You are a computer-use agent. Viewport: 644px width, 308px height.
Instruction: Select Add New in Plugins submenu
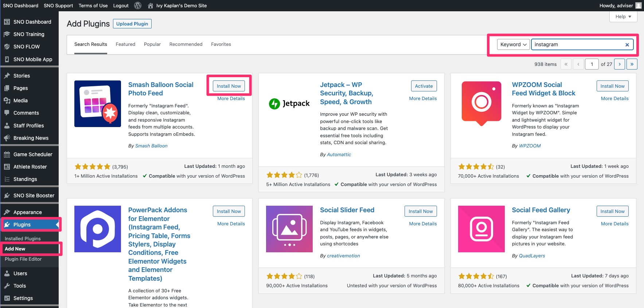(15, 249)
